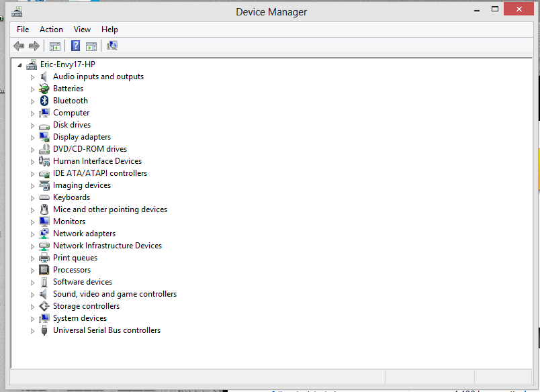Select Mice and other pointing devices
540x392 pixels.
coord(110,209)
